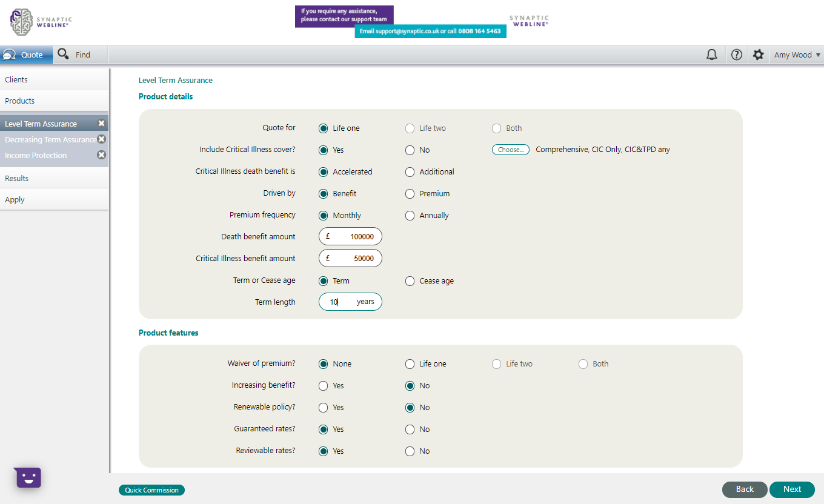Open the purple chat assistant icon
This screenshot has height=504, width=824.
tap(28, 477)
